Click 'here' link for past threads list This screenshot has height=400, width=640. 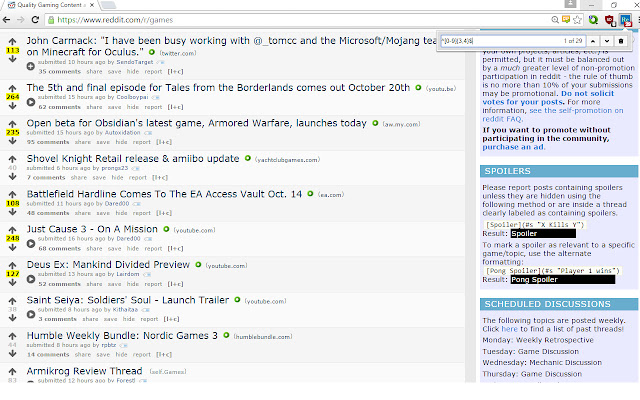click(509, 329)
